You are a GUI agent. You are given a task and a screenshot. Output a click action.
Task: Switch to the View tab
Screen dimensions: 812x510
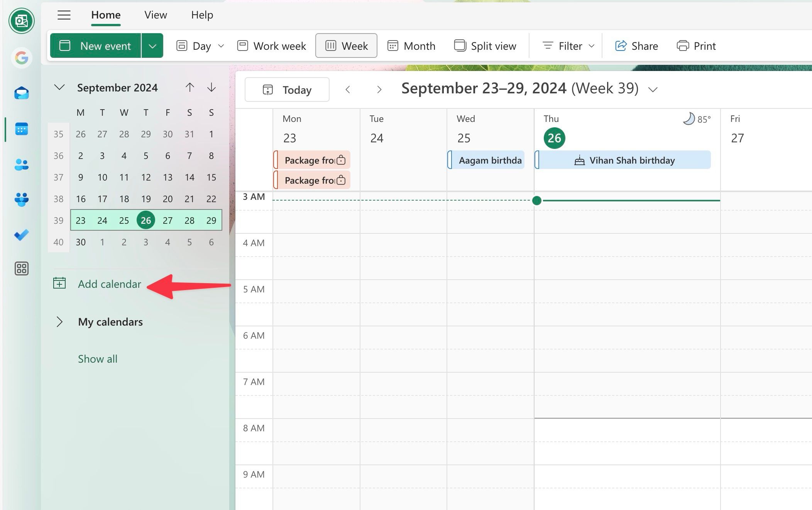point(156,15)
